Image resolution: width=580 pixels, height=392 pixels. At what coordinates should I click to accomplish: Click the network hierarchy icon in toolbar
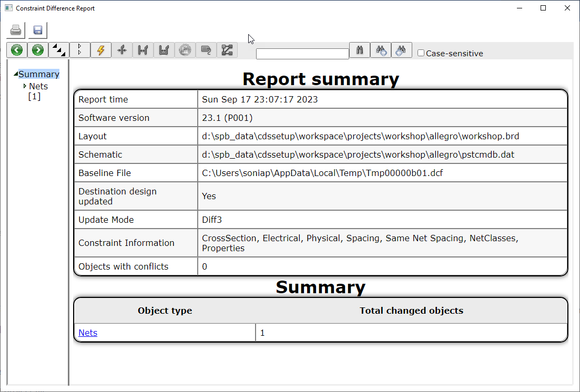pyautogui.click(x=227, y=50)
